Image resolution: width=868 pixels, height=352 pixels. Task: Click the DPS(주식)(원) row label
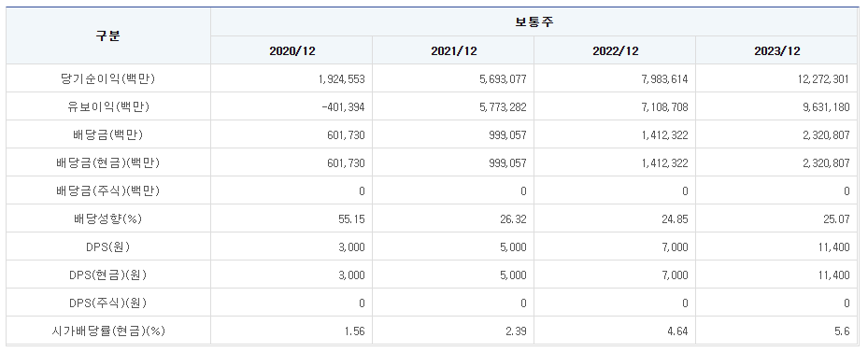(108, 303)
